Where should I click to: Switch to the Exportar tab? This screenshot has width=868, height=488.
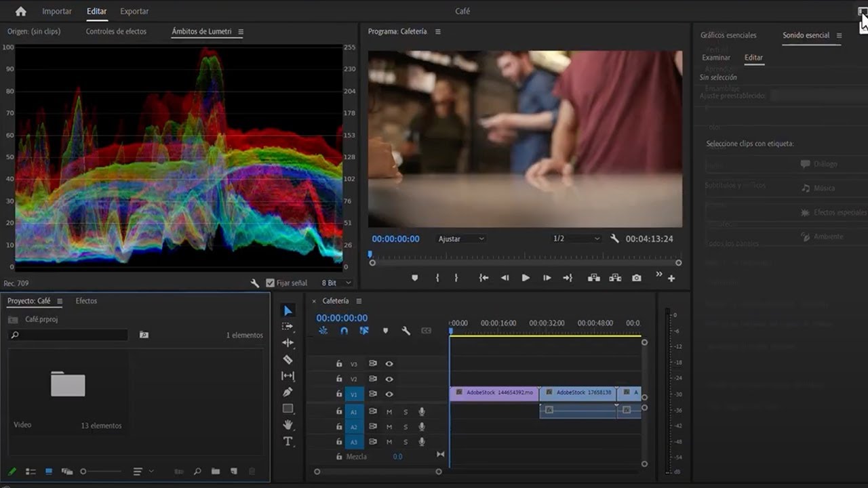click(x=134, y=11)
